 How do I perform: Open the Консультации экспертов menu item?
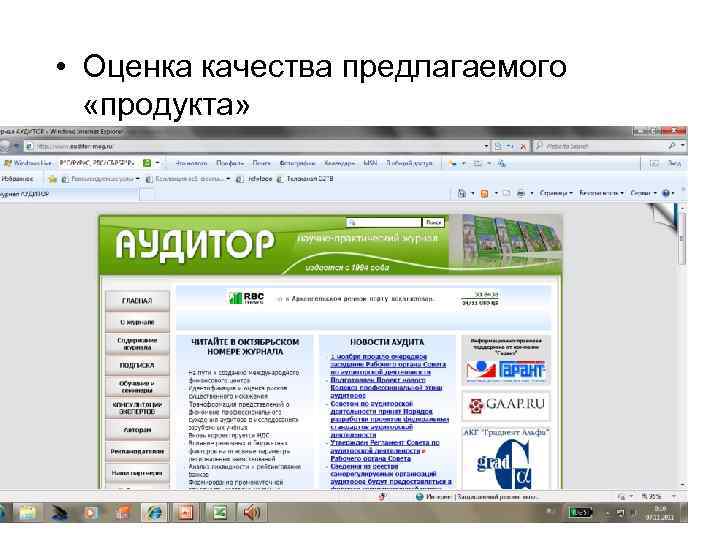137,408
